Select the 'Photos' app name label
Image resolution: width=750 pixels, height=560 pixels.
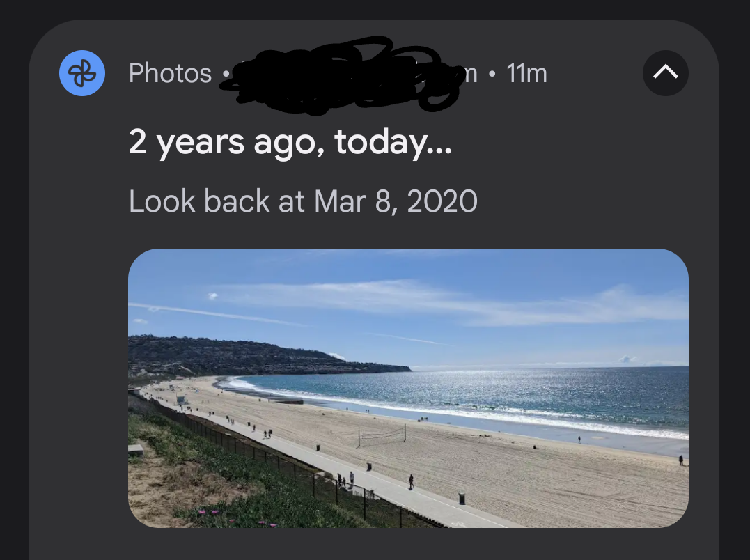coord(170,72)
